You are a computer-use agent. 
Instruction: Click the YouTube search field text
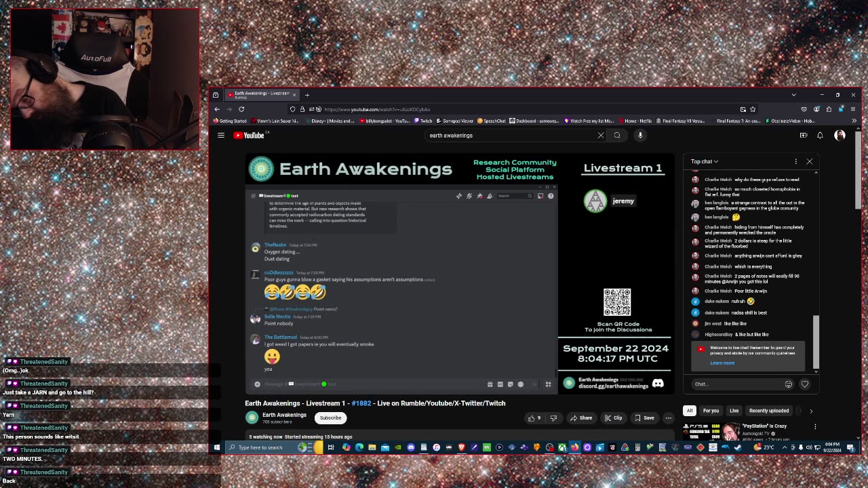451,136
